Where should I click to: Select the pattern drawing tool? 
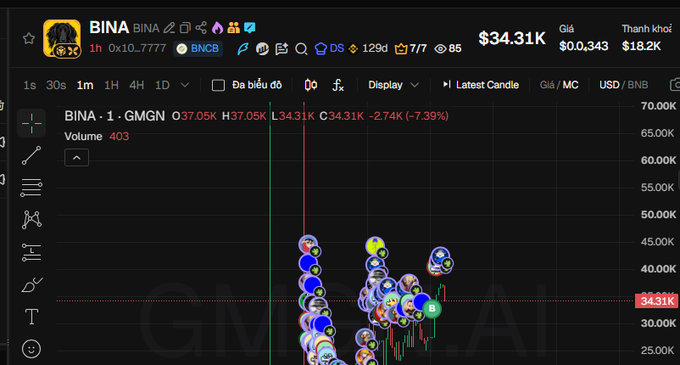click(x=32, y=220)
